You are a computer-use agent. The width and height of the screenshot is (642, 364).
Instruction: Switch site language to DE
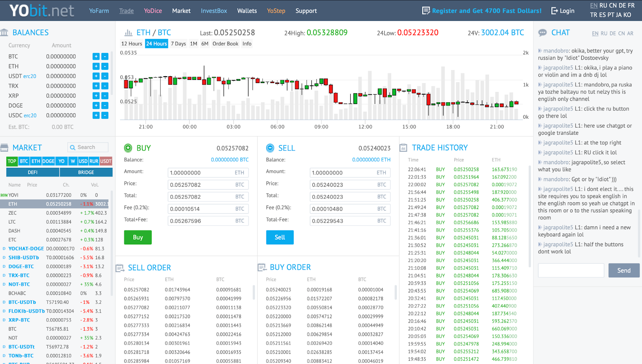(x=622, y=6)
